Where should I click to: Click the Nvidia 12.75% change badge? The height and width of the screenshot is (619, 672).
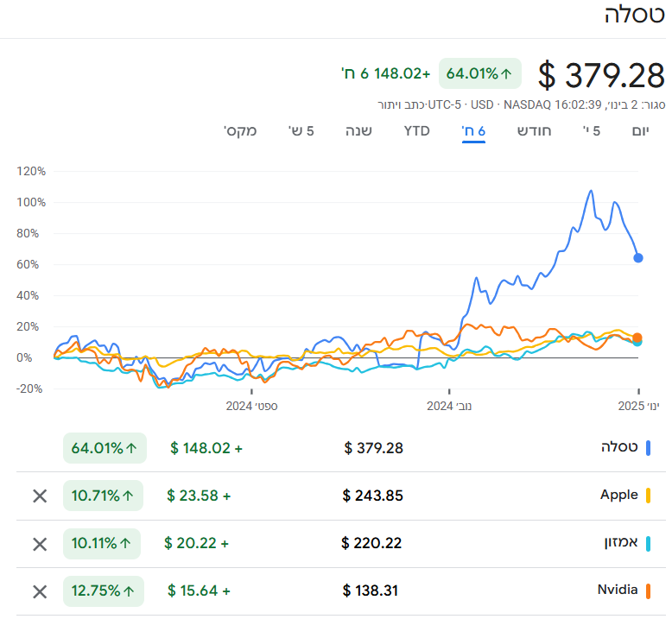[x=103, y=591]
